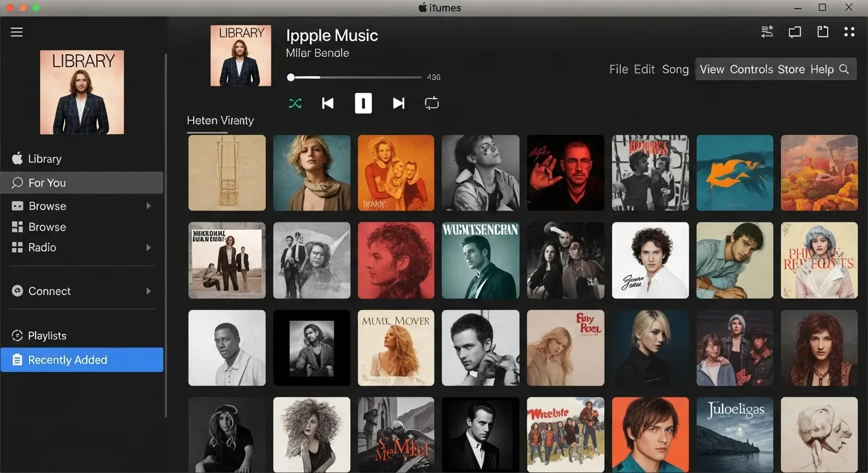The width and height of the screenshot is (868, 473).
Task: Select Library in the sidebar
Action: pyautogui.click(x=82, y=159)
